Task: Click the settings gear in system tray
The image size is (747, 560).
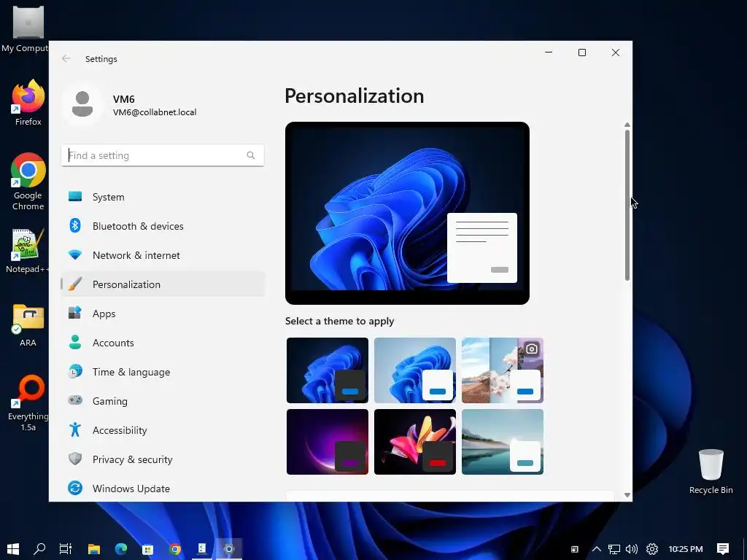Action: pyautogui.click(x=652, y=549)
